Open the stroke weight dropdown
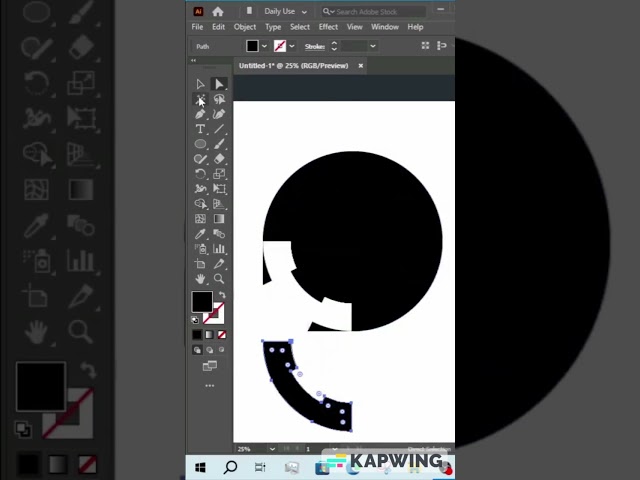Image resolution: width=640 pixels, height=480 pixels. pyautogui.click(x=373, y=46)
